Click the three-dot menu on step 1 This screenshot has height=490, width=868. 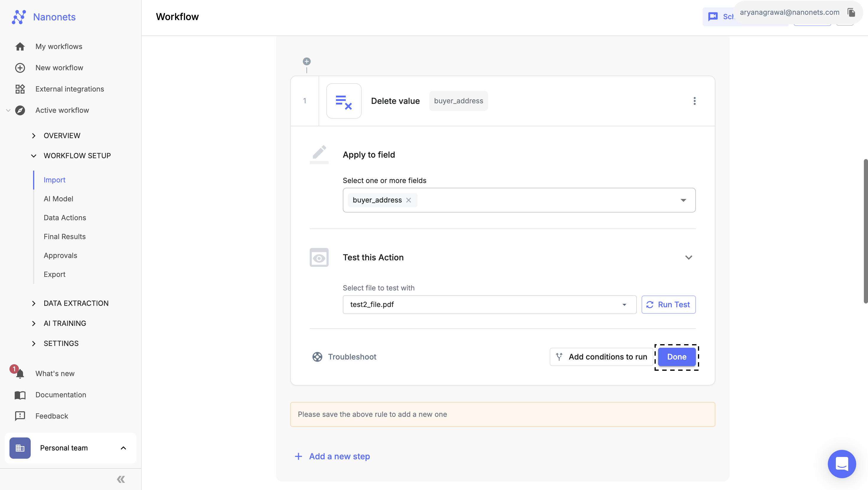tap(695, 101)
